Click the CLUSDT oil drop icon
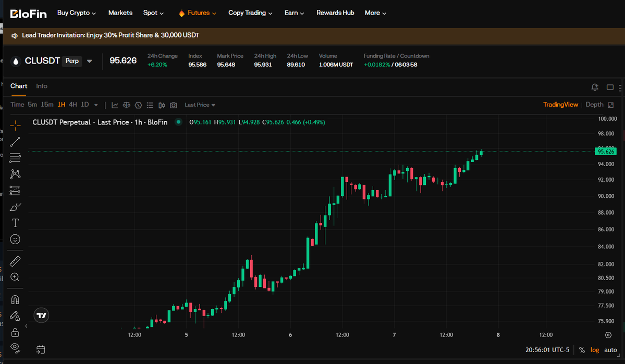Image resolution: width=625 pixels, height=364 pixels. coord(16,61)
